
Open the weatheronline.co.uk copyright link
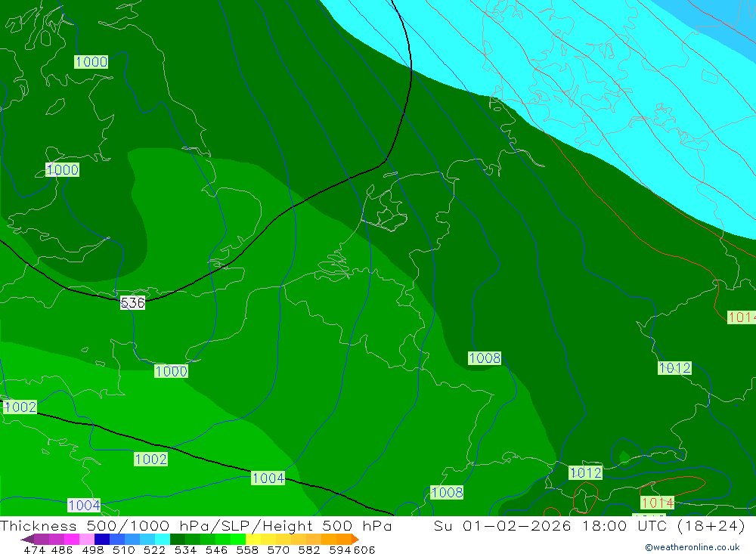[692, 547]
